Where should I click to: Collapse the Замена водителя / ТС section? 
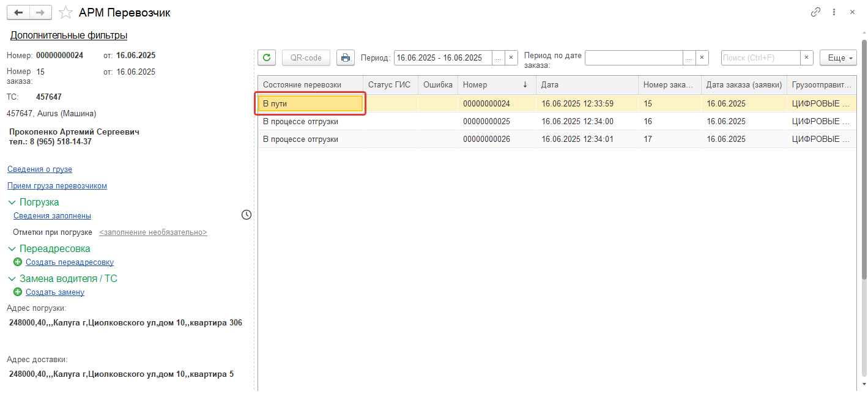13,279
